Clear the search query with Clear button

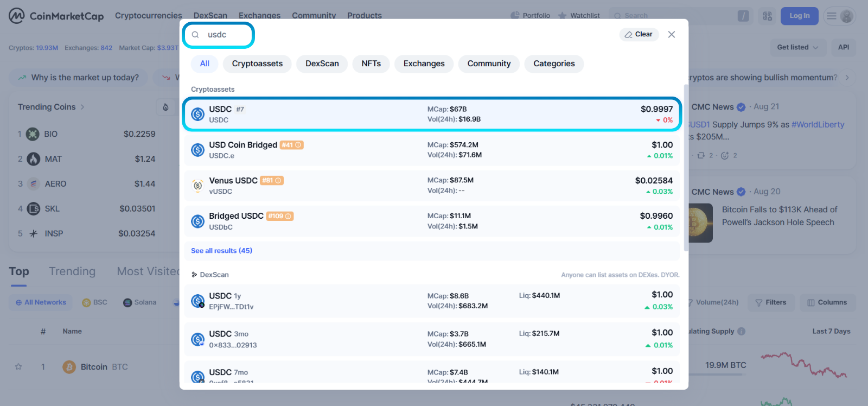639,34
